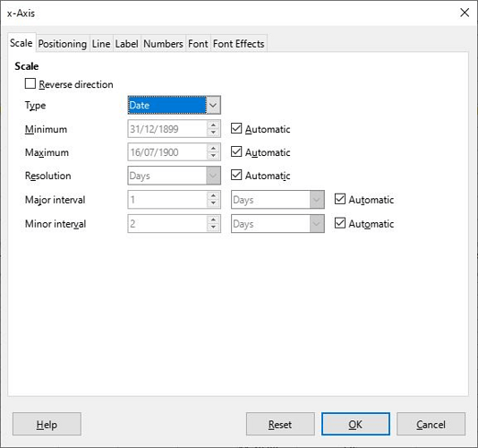Switch to the Positioning tab

tap(63, 44)
